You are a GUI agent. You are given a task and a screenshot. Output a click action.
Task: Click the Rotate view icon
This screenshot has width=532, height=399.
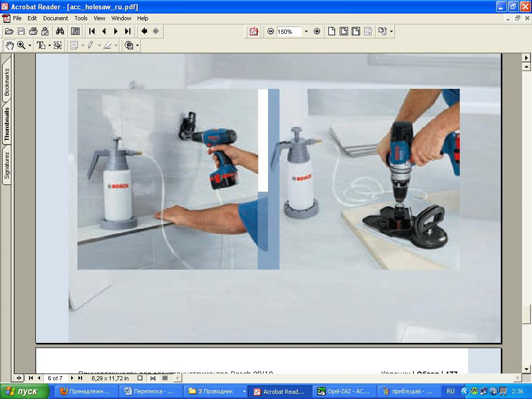pyautogui.click(x=383, y=32)
